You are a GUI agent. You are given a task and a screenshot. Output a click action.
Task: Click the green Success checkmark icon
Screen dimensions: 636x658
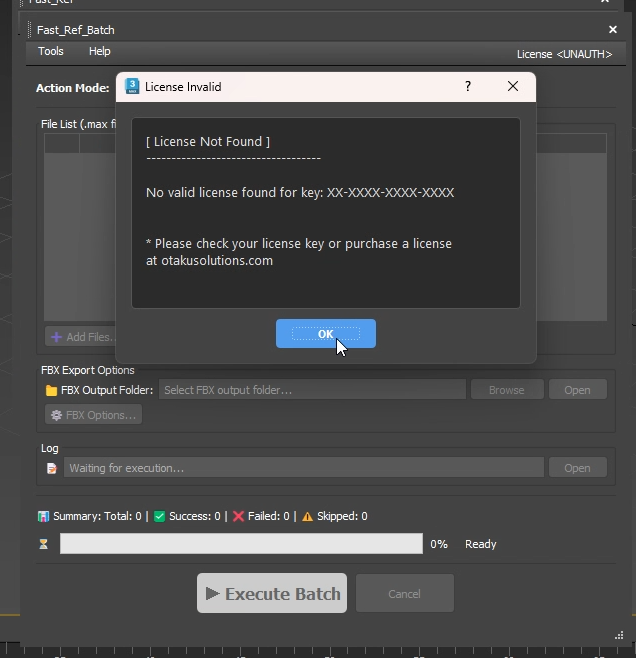tap(160, 517)
